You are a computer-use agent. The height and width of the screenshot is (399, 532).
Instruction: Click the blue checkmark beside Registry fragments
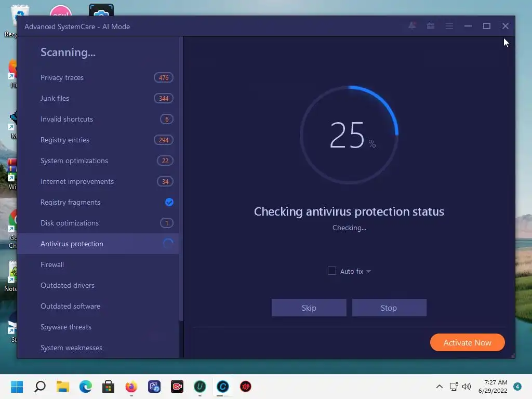[169, 202]
